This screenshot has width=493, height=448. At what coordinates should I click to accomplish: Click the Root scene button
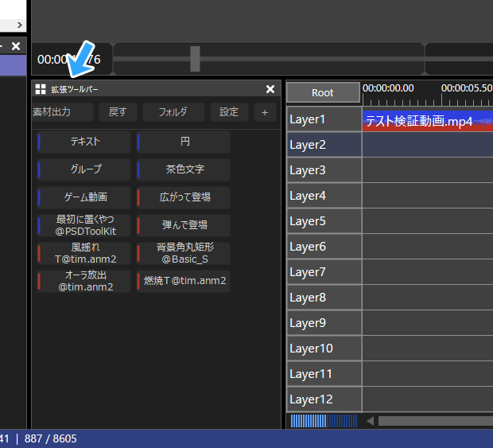click(323, 92)
